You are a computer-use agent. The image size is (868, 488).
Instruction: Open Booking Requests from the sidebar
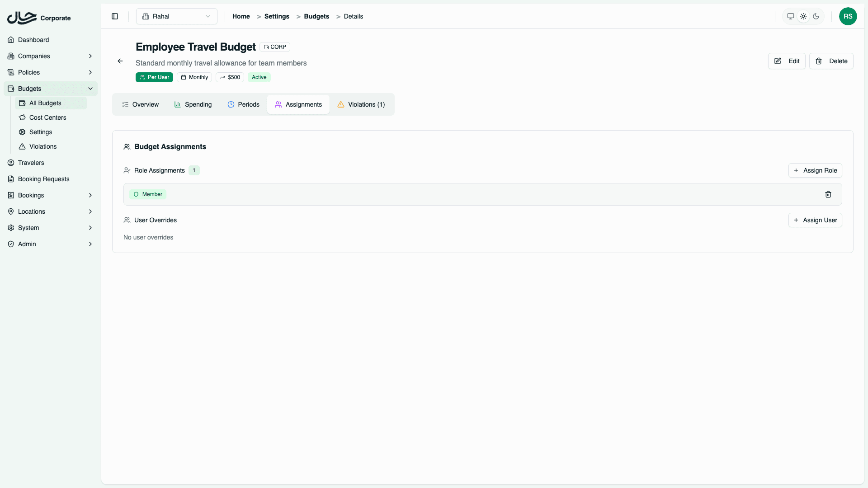click(43, 179)
